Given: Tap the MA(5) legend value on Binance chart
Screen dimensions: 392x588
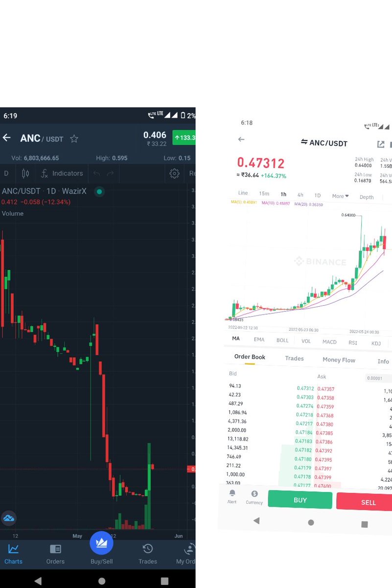Looking at the screenshot, I should (x=244, y=201).
